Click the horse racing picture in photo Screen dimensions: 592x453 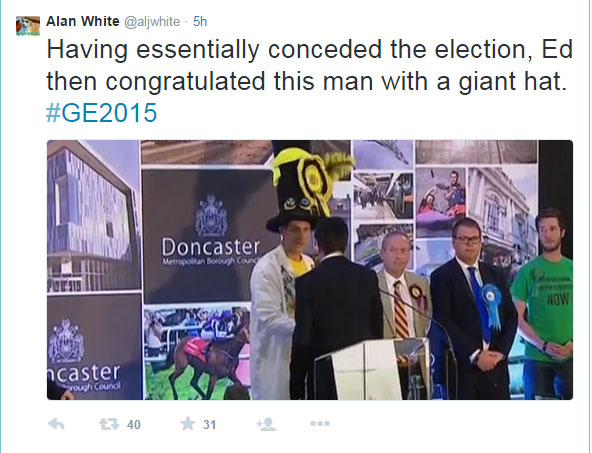[197, 353]
